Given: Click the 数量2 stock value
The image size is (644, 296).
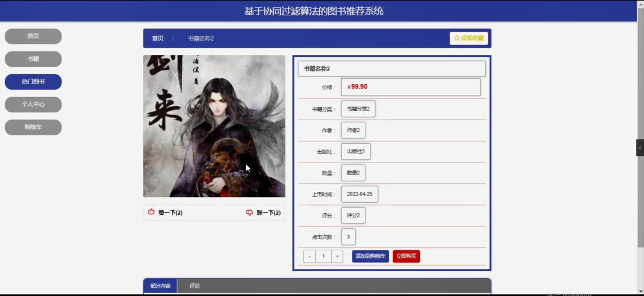Looking at the screenshot, I should click(x=353, y=173).
